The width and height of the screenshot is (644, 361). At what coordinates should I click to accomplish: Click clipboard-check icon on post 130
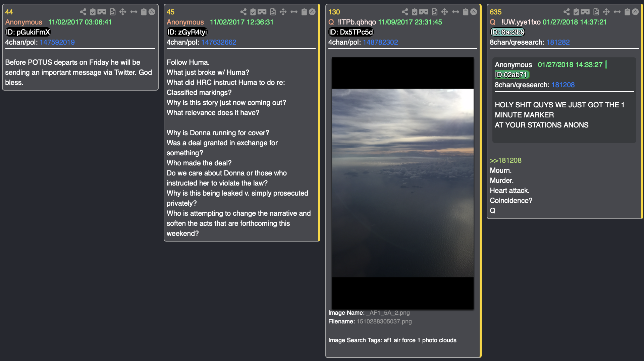[415, 12]
